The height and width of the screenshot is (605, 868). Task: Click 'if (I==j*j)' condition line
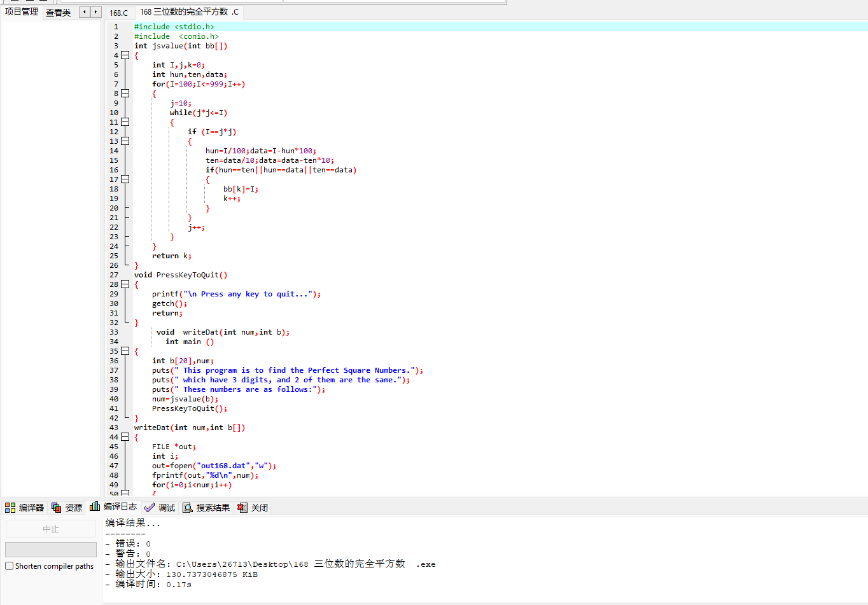click(212, 132)
